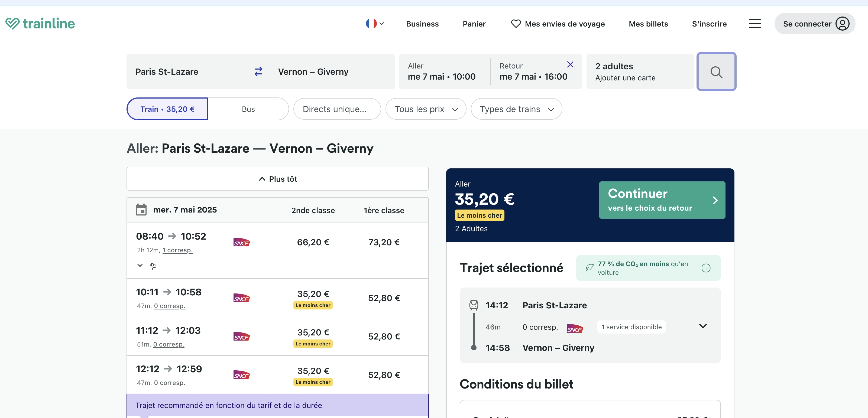868x418 pixels.
Task: Click the user profile icon in Se connecter
Action: pyautogui.click(x=842, y=24)
